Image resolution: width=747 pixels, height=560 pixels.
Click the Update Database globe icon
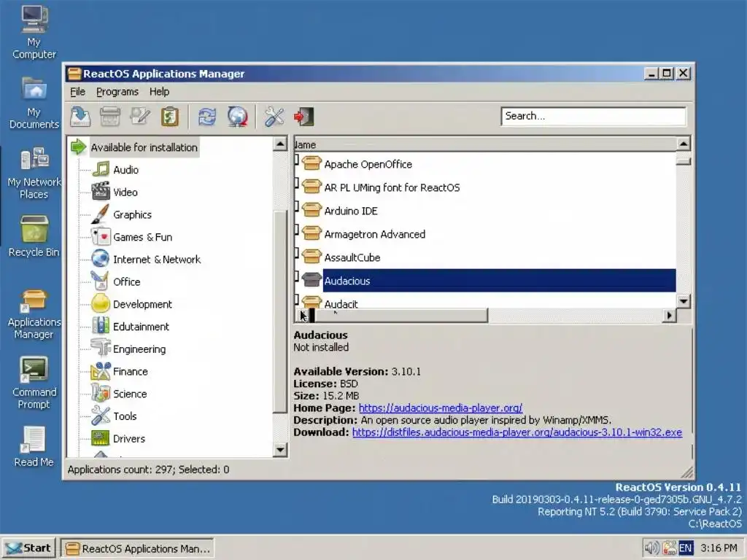(x=237, y=117)
